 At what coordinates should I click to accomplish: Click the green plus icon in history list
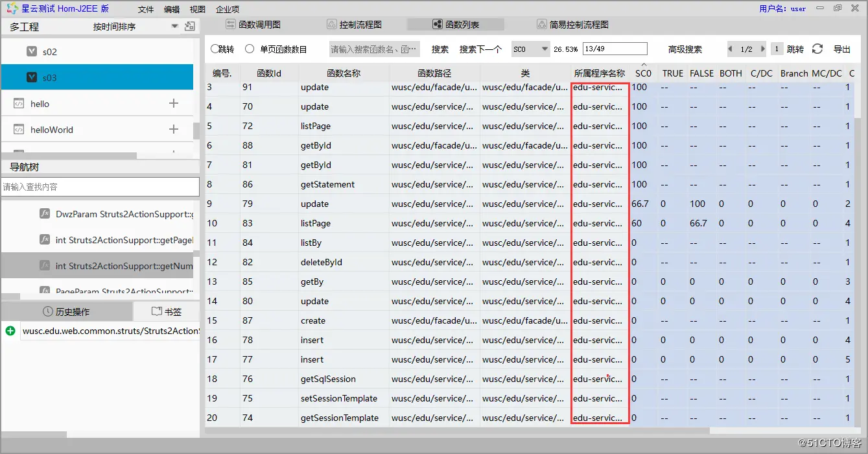click(10, 331)
